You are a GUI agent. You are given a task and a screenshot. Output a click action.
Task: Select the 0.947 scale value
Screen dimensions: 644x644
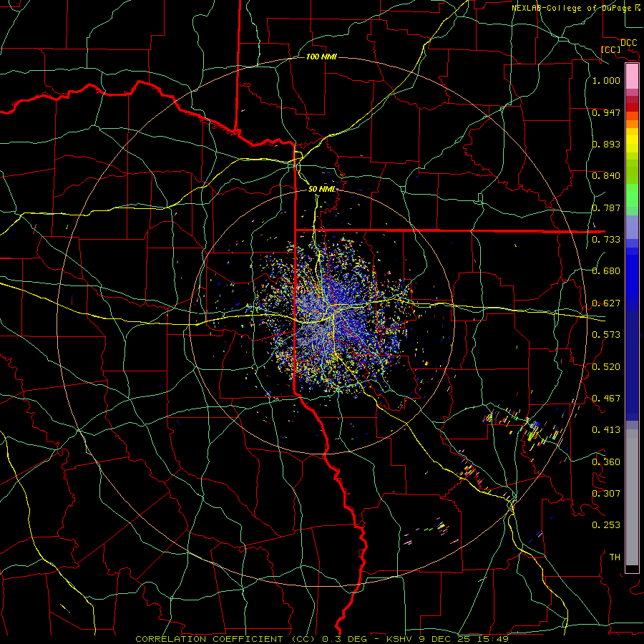click(606, 112)
